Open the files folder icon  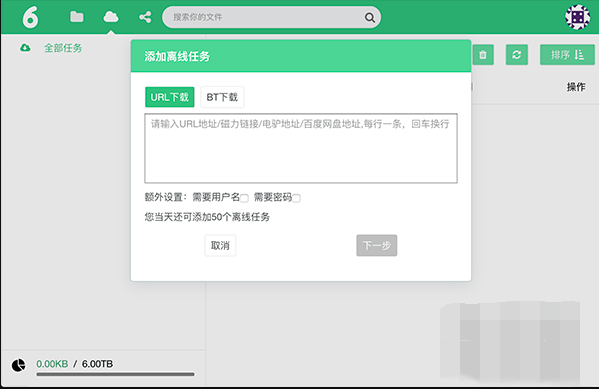77,17
